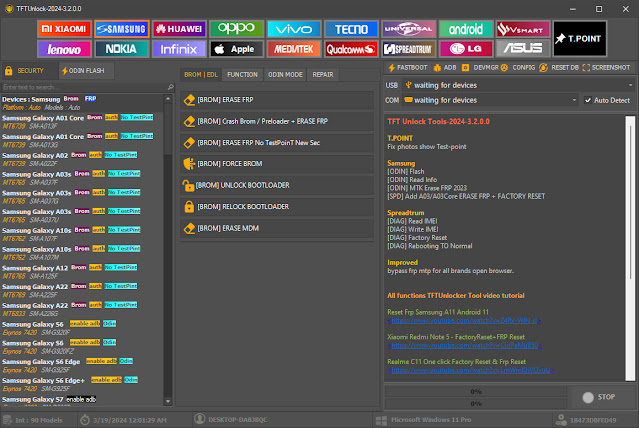This screenshot has height=428, width=639.
Task: Take a SCREENSHOT via toolbar
Action: pyautogui.click(x=606, y=68)
